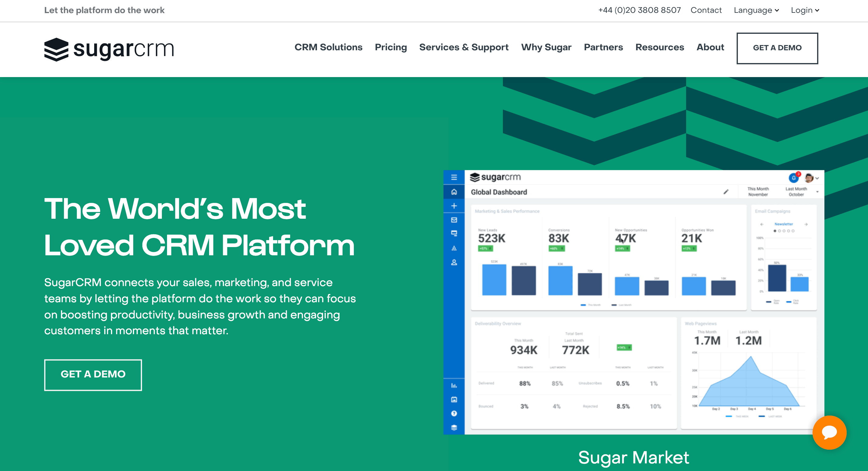The width and height of the screenshot is (868, 471).
Task: Open the About menu
Action: [710, 47]
